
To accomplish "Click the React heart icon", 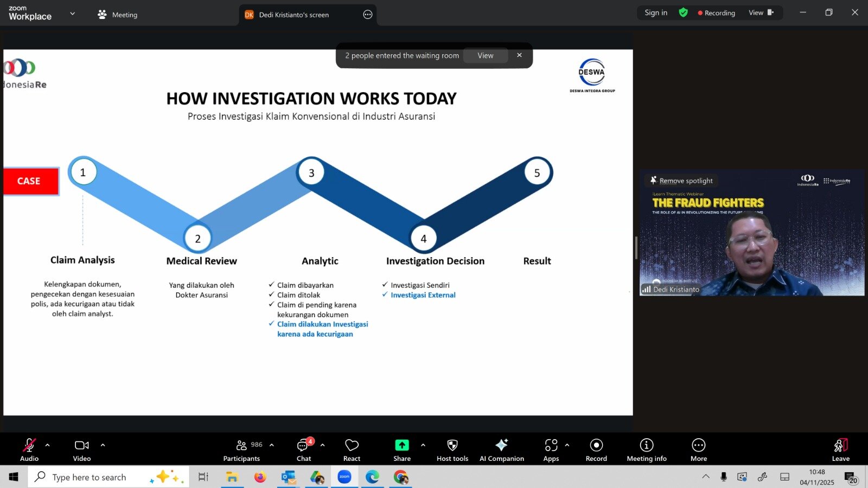I will (x=352, y=449).
